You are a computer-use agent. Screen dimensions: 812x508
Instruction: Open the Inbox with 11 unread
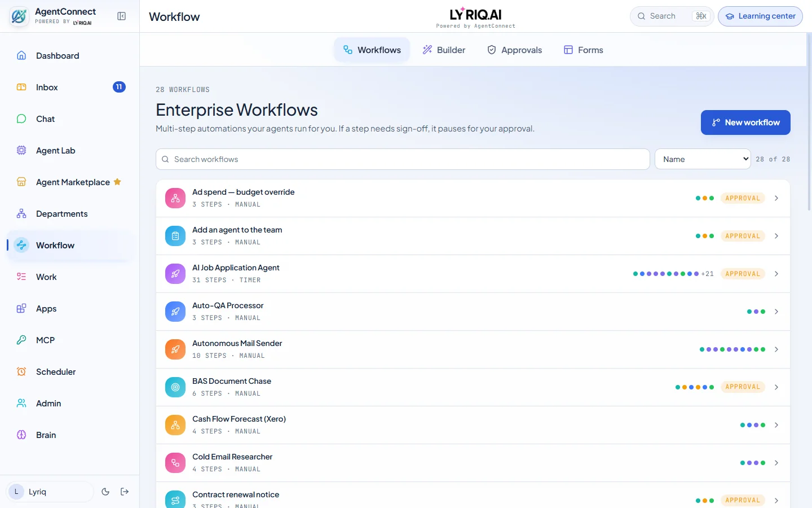pyautogui.click(x=70, y=87)
